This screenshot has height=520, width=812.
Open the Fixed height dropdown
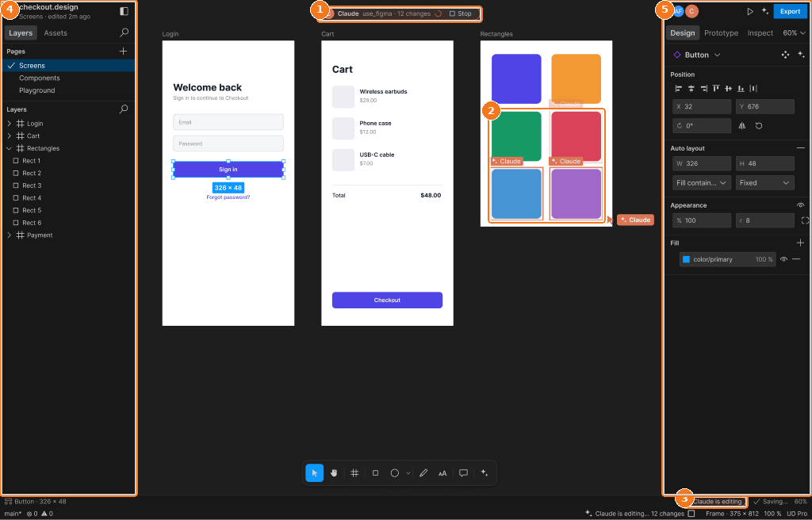[x=765, y=183]
